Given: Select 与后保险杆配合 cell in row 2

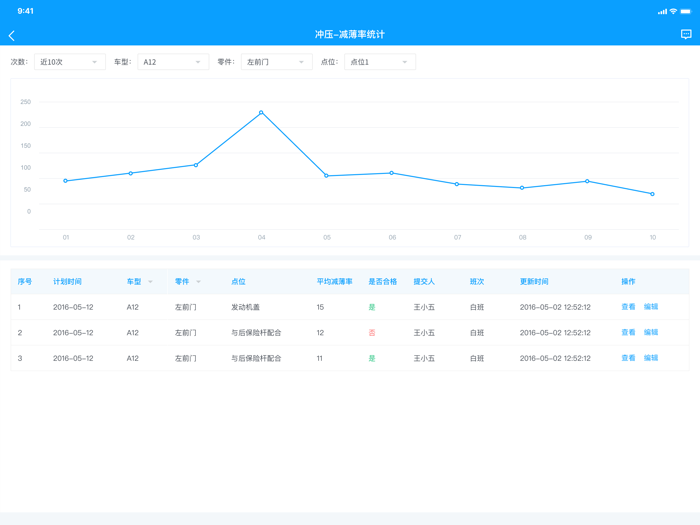Looking at the screenshot, I should (256, 333).
